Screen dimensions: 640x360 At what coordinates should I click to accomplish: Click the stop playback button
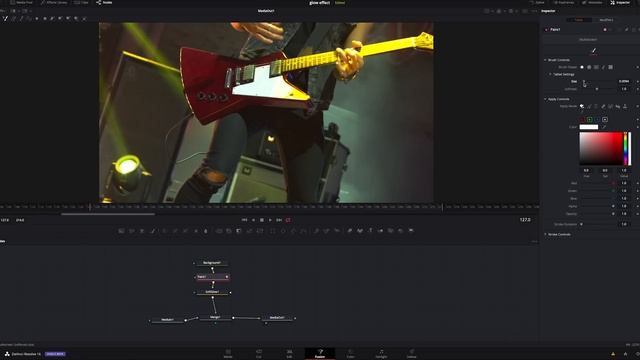(x=262, y=220)
